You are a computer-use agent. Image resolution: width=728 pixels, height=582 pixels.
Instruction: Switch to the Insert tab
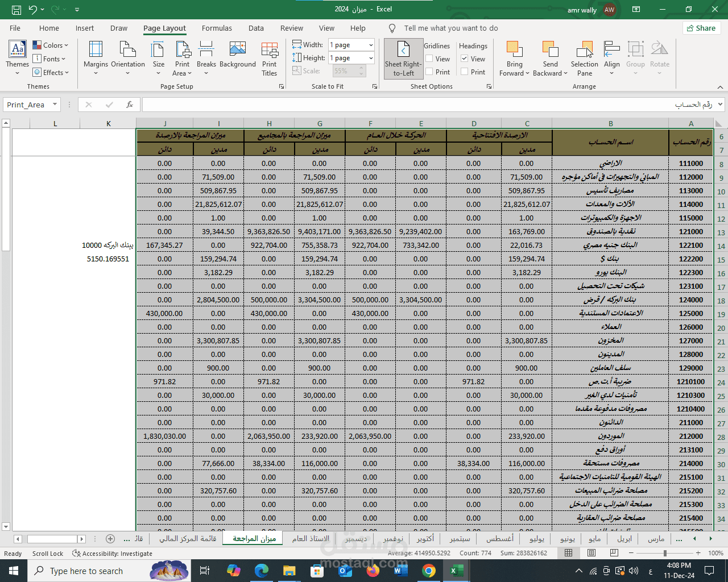click(85, 28)
